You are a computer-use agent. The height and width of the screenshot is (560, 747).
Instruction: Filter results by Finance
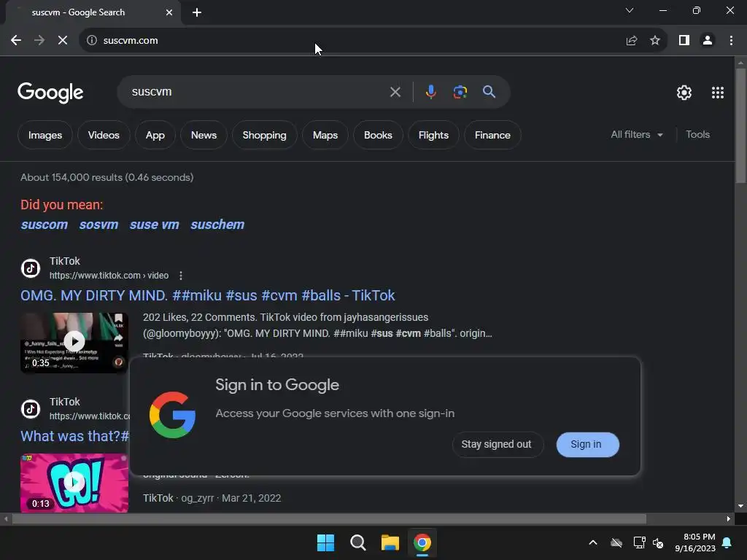tap(492, 135)
